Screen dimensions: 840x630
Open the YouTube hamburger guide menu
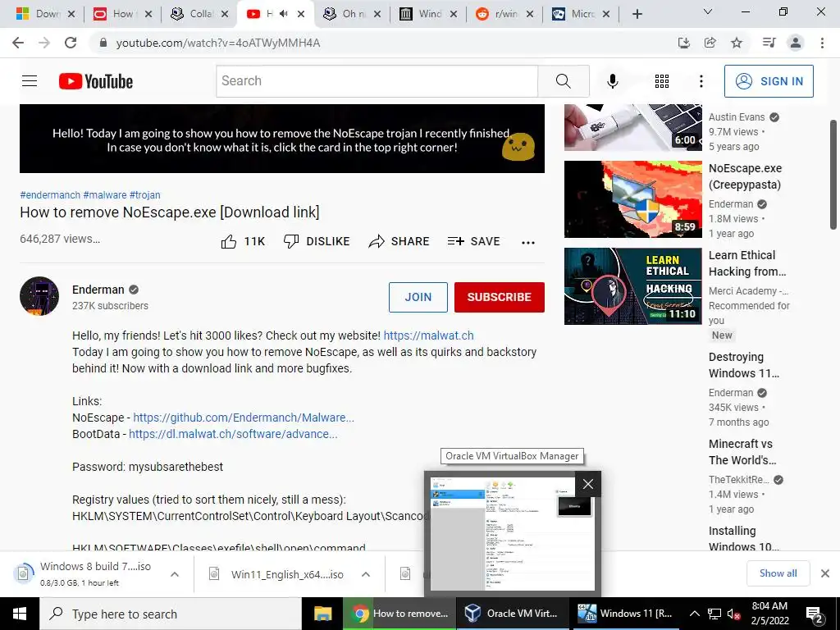(x=30, y=81)
